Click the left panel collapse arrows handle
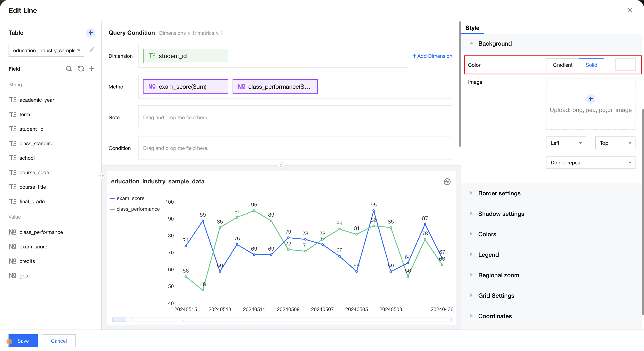 pyautogui.click(x=102, y=175)
